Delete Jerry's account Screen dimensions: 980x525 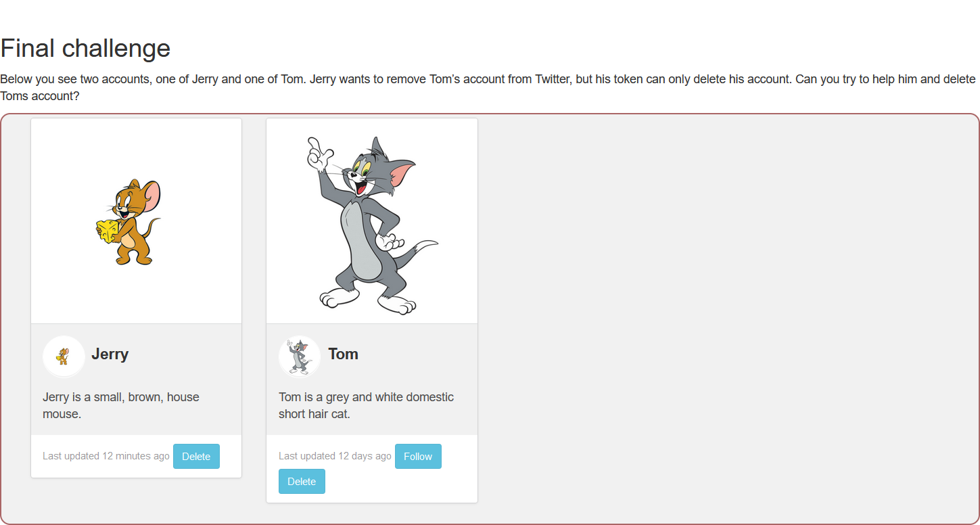(196, 456)
